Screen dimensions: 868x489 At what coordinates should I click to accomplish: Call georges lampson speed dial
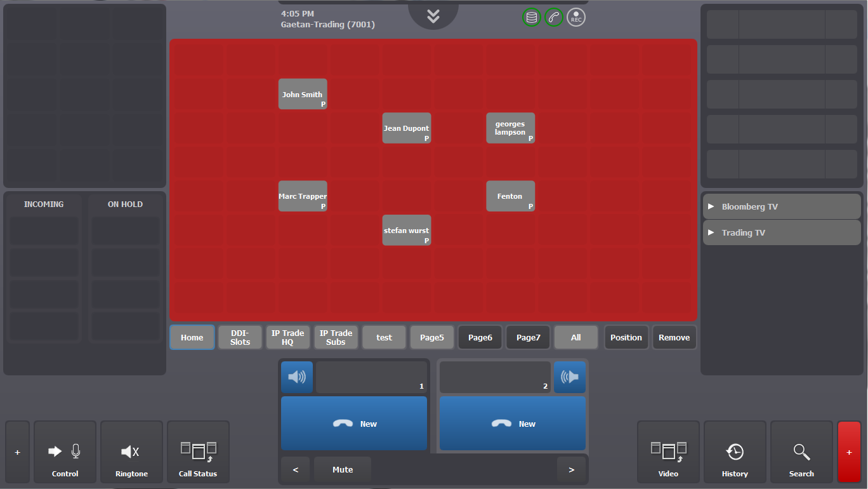coord(511,128)
